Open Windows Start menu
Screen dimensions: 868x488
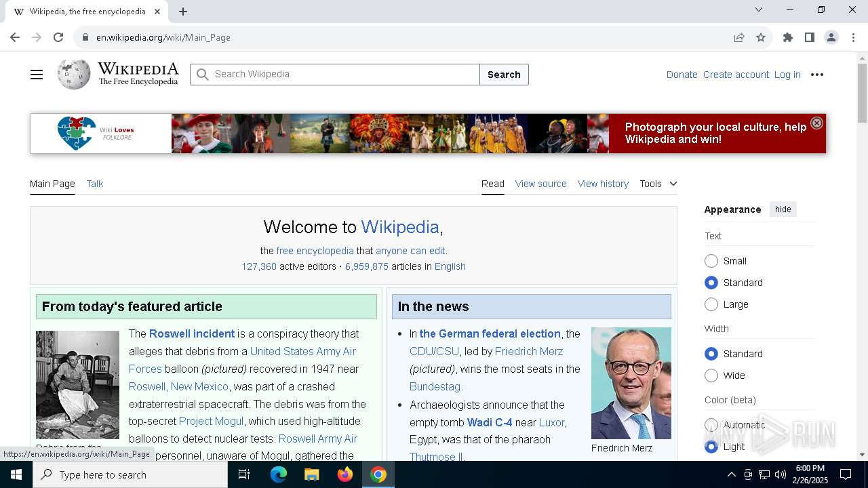[16, 474]
